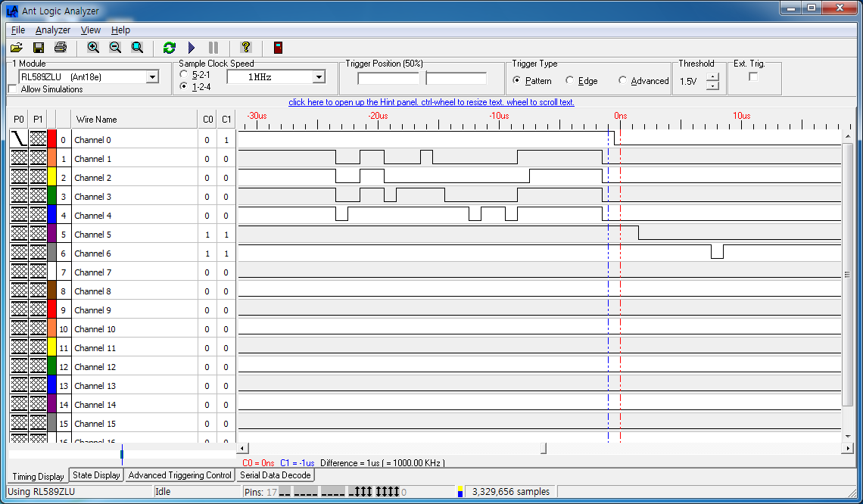Click the yellow question mark help icon

[245, 48]
